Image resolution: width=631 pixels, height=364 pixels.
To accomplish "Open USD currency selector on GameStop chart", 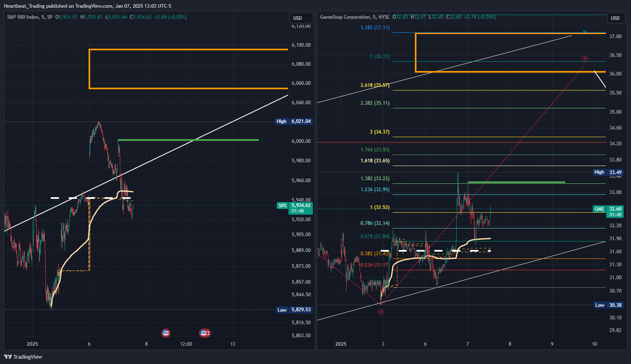I will tap(616, 18).
